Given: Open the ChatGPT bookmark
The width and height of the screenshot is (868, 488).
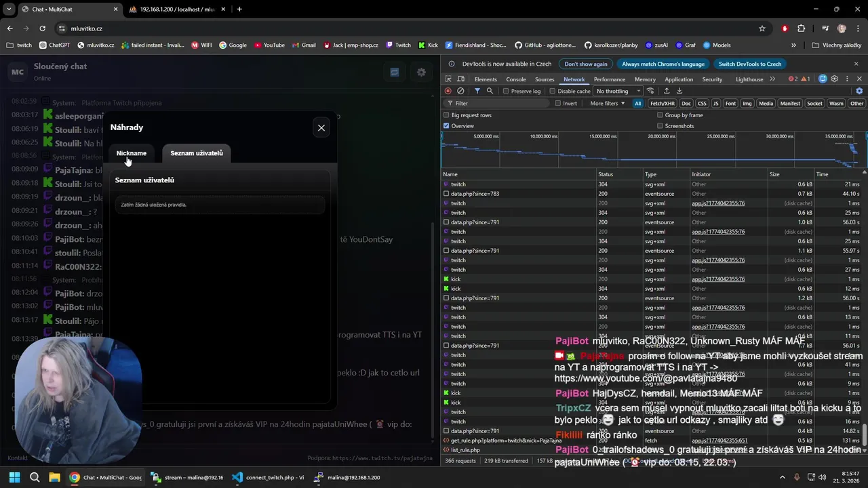Looking at the screenshot, I should click(54, 45).
